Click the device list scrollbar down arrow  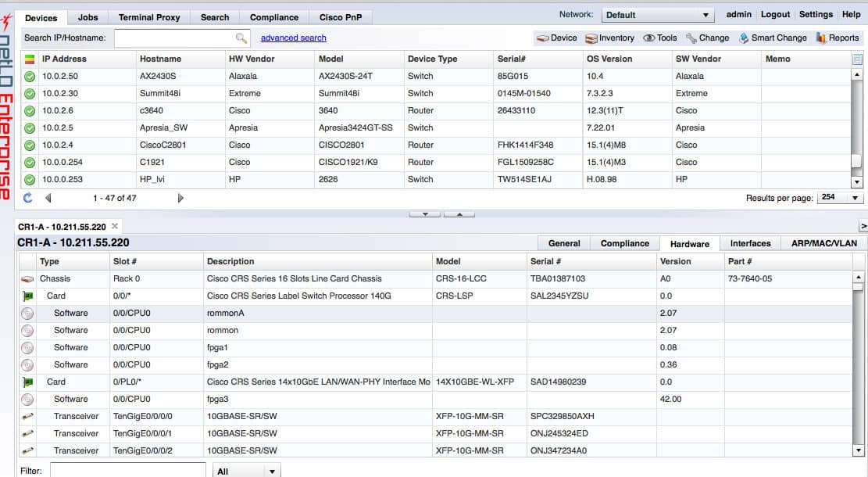tap(857, 181)
